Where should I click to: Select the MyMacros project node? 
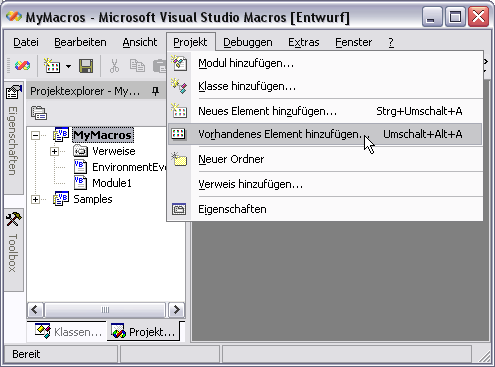tap(103, 135)
